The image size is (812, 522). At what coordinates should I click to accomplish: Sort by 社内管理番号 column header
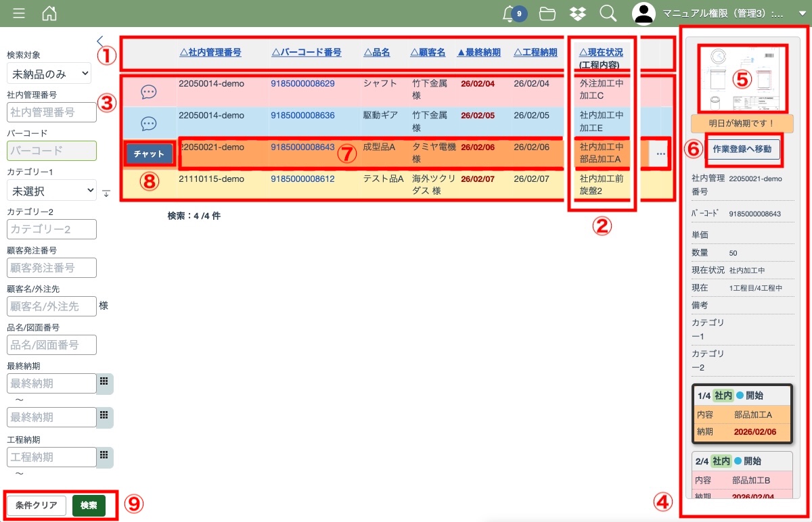[210, 52]
